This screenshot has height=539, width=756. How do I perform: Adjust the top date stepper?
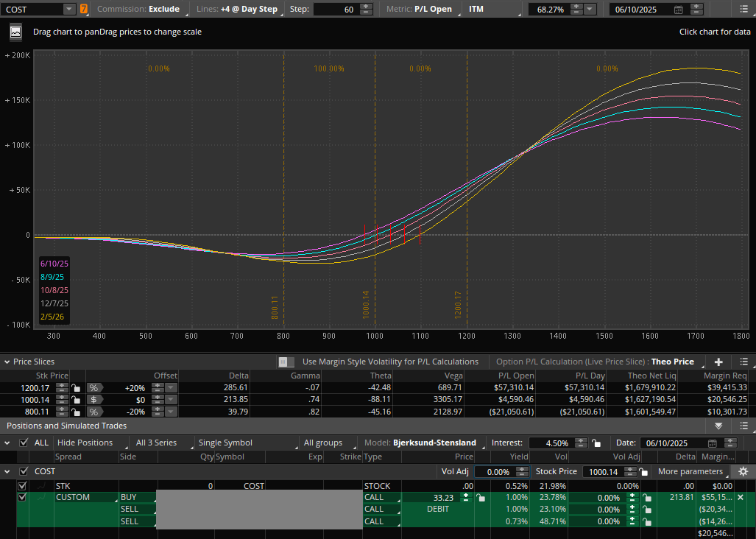click(x=696, y=9)
